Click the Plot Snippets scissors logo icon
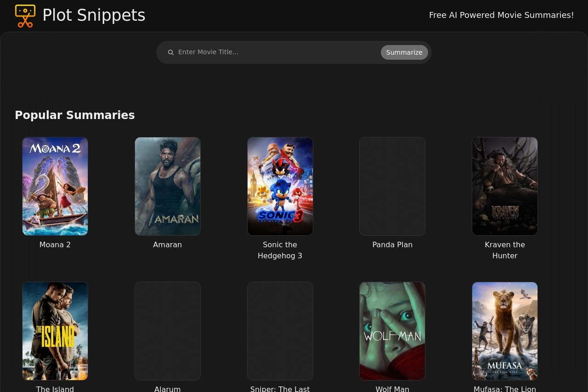Image resolution: width=588 pixels, height=392 pixels. coord(25,16)
